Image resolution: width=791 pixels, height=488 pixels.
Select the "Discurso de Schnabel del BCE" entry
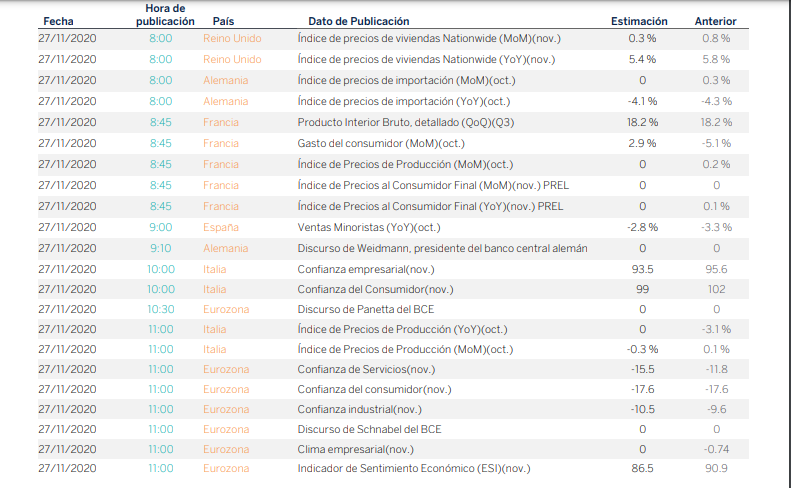tap(368, 428)
